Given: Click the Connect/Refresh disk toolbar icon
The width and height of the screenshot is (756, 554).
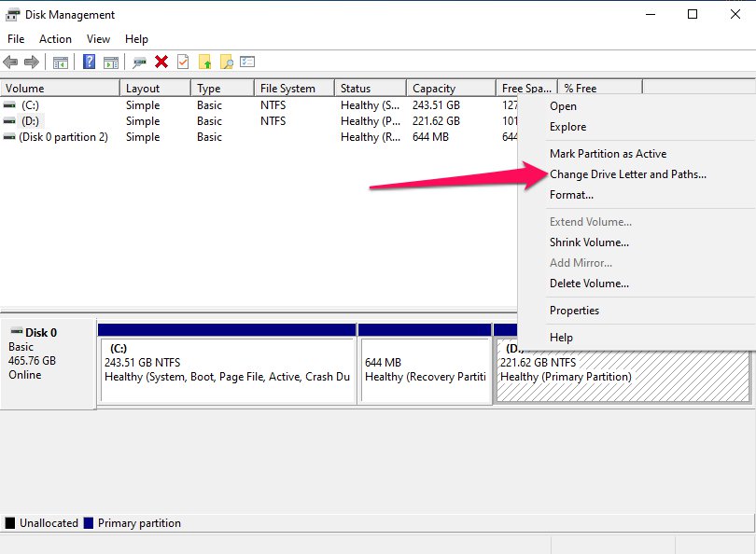Looking at the screenshot, I should 139,62.
